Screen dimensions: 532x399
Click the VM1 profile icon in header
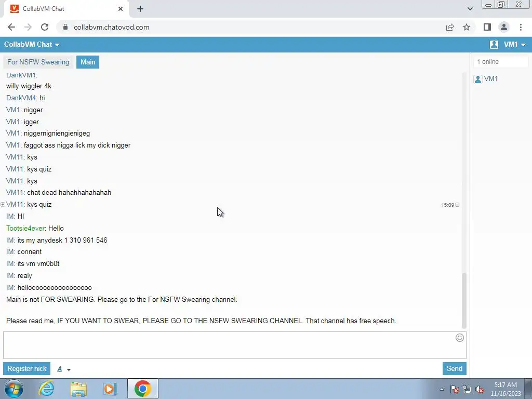tap(494, 45)
